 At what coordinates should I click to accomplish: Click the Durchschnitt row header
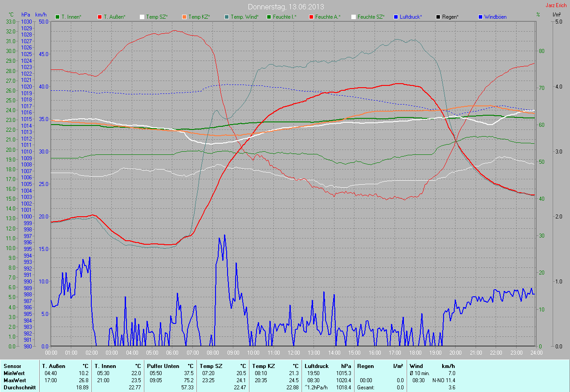click(x=20, y=388)
